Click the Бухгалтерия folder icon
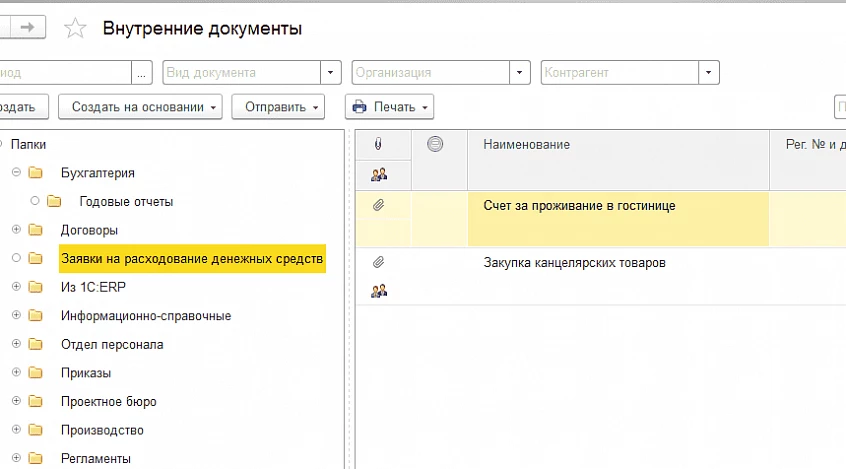 [36, 173]
